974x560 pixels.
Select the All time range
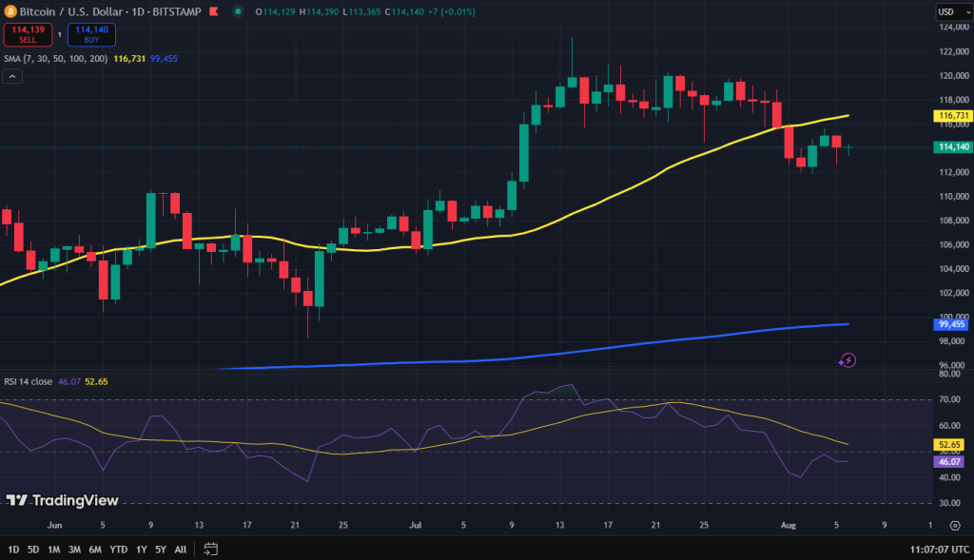pyautogui.click(x=180, y=550)
